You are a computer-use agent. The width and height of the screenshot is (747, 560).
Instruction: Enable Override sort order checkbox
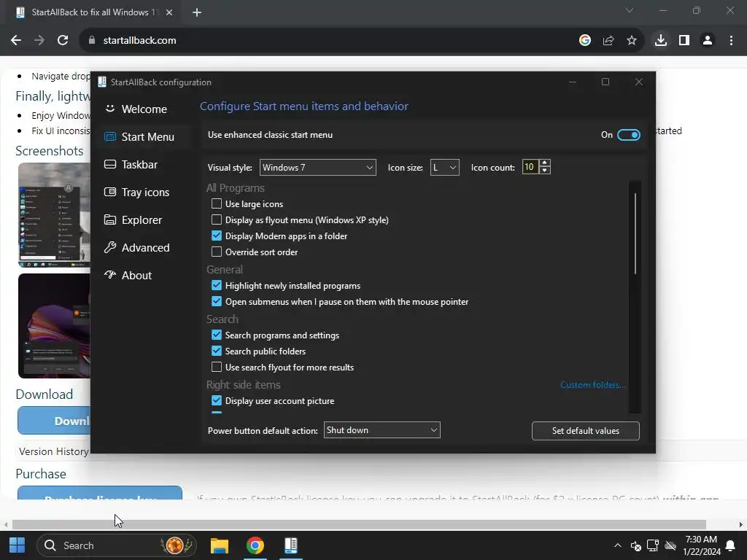[x=216, y=252]
